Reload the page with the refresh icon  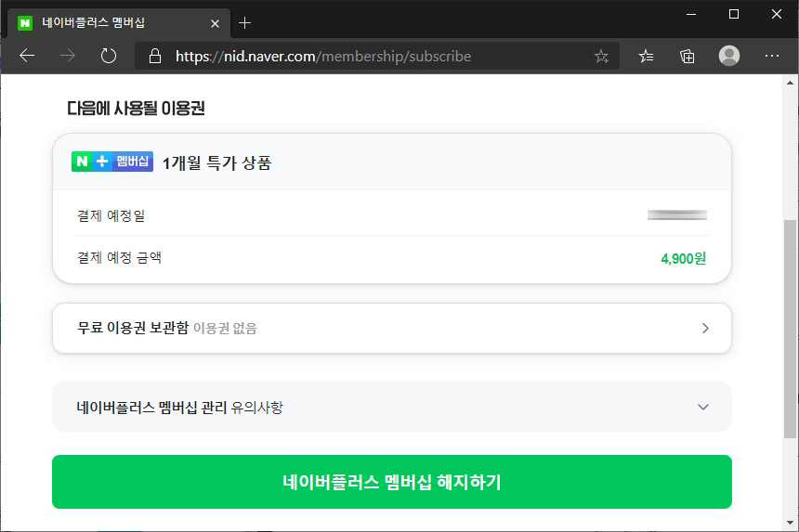click(x=109, y=56)
